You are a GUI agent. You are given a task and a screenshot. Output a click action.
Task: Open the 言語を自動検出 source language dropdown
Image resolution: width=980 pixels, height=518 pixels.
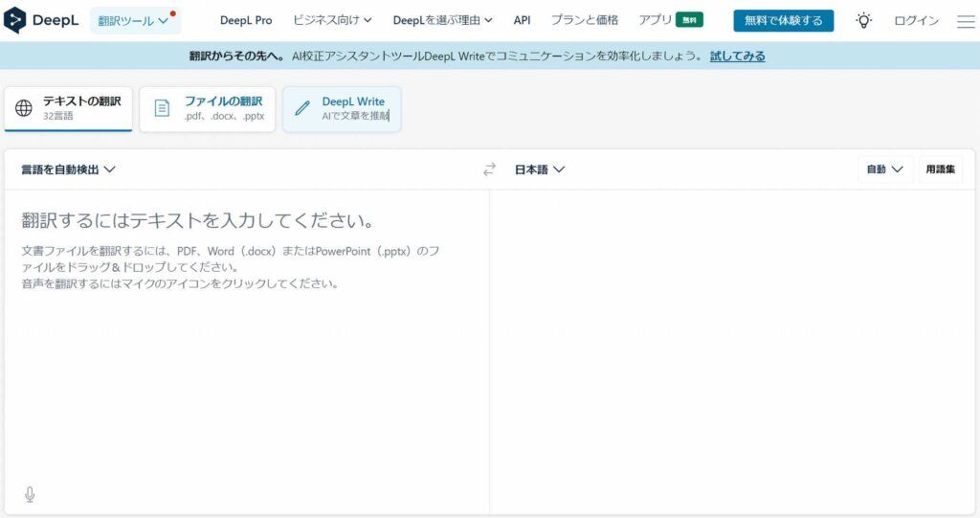pos(68,169)
